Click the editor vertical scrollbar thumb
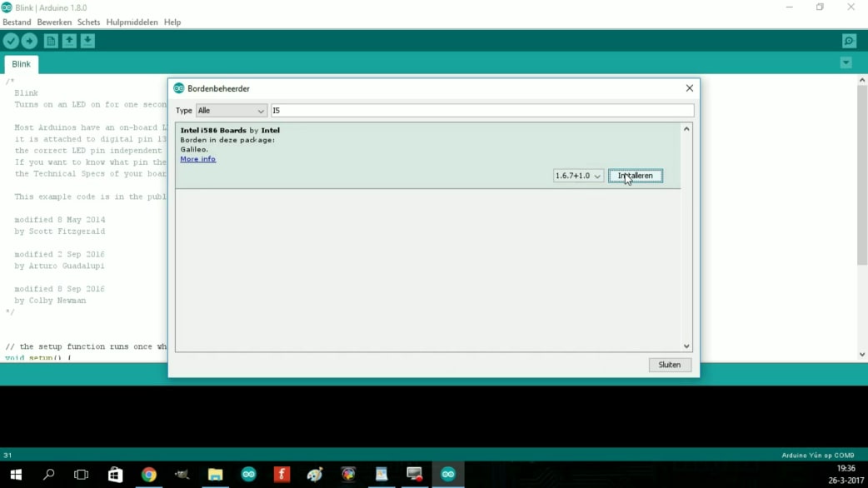 pos(862,175)
